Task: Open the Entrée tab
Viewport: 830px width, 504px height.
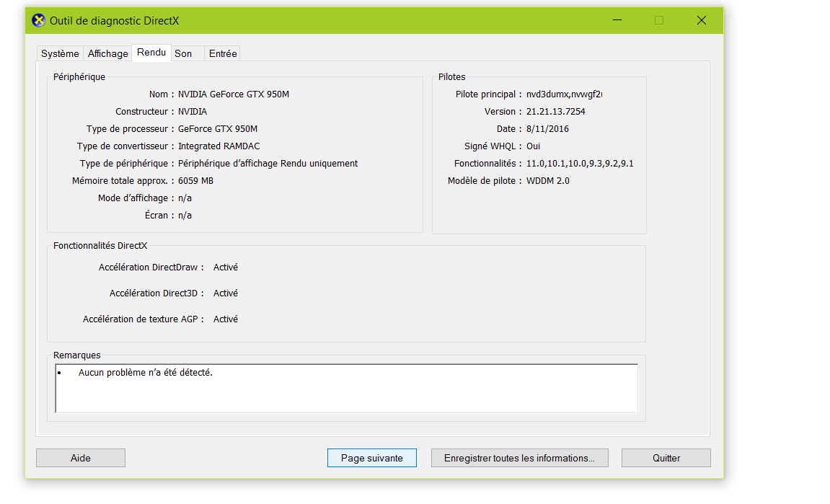Action: (223, 53)
